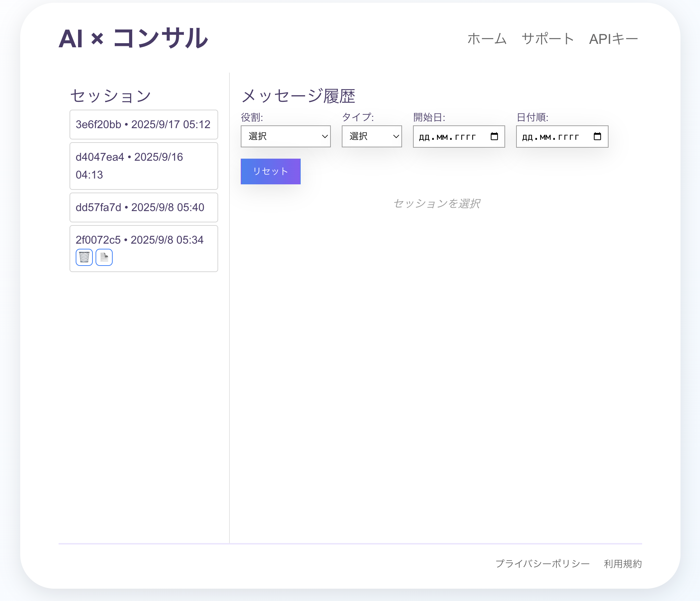Select session 3e6f20bb from the list
Viewport: 700px width, 601px height.
(x=143, y=124)
